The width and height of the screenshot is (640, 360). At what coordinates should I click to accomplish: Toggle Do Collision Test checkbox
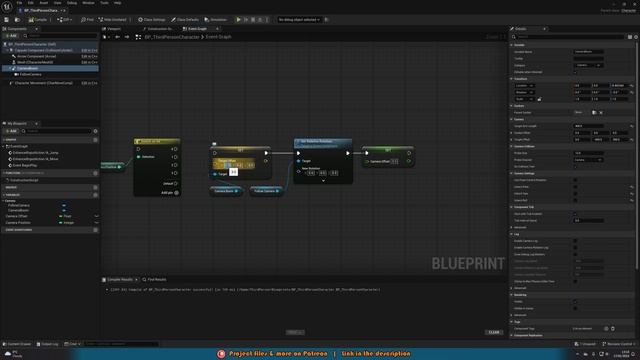[x=576, y=167]
